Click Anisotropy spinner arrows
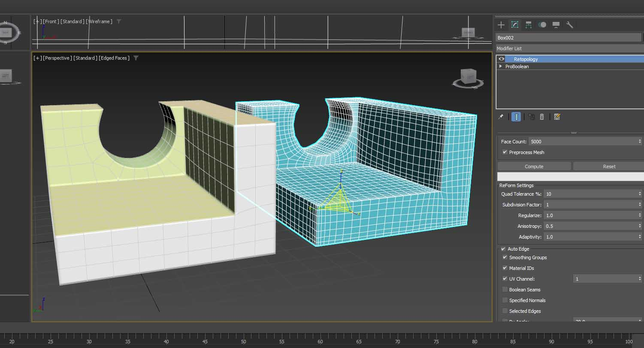The width and height of the screenshot is (644, 348). (x=640, y=226)
